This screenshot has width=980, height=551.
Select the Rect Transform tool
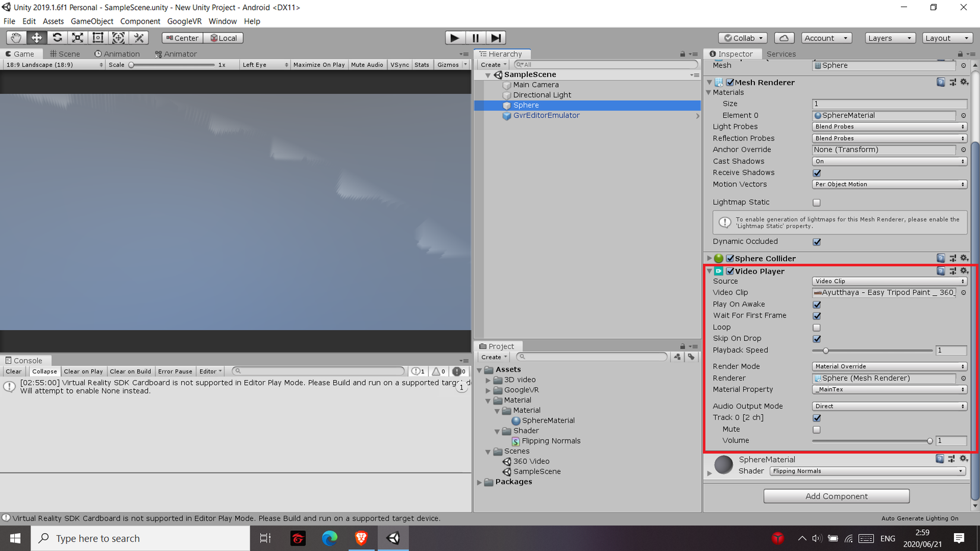tap(98, 38)
